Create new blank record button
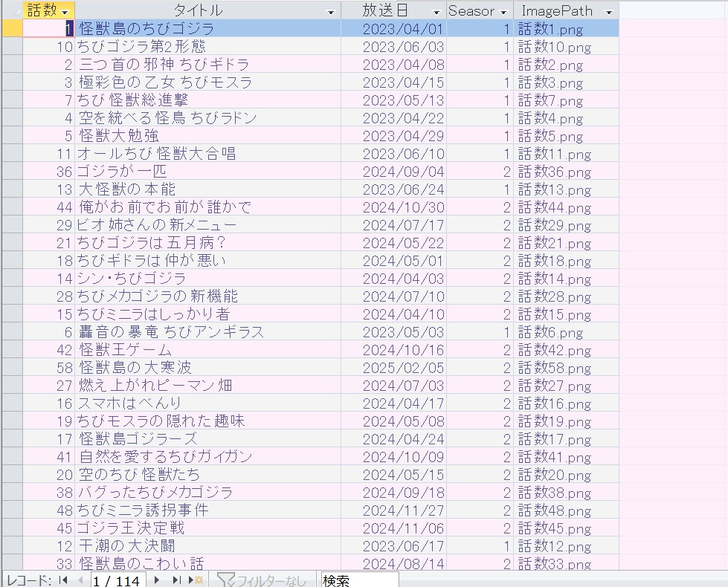Screen dimensions: 728x587 click(x=196, y=580)
